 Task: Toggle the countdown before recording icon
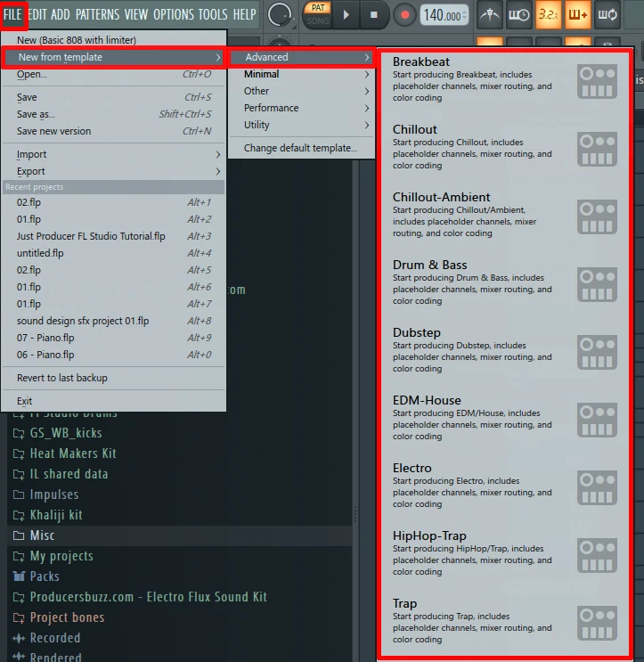(548, 15)
